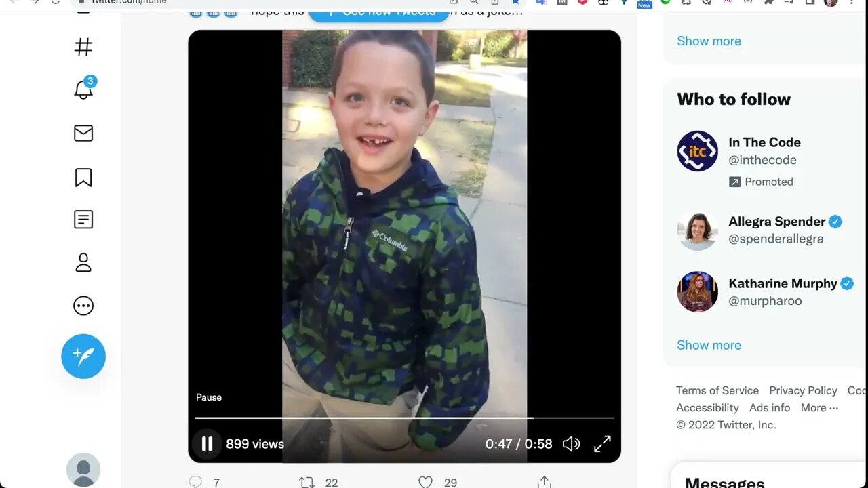Screen dimensions: 868x488
Task: Open the Messages envelope icon
Action: pos(83,133)
